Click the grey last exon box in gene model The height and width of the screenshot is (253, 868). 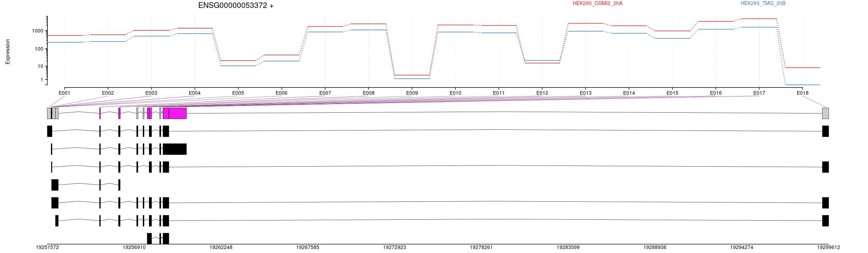(825, 113)
